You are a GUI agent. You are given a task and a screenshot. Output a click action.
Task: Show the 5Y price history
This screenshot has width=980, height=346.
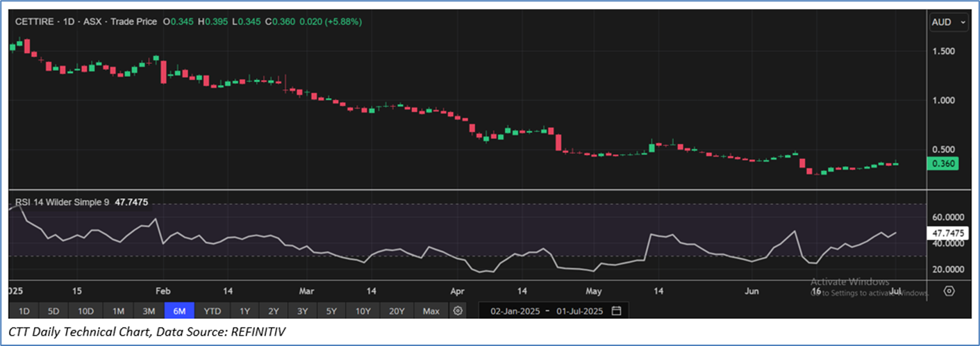pos(333,311)
